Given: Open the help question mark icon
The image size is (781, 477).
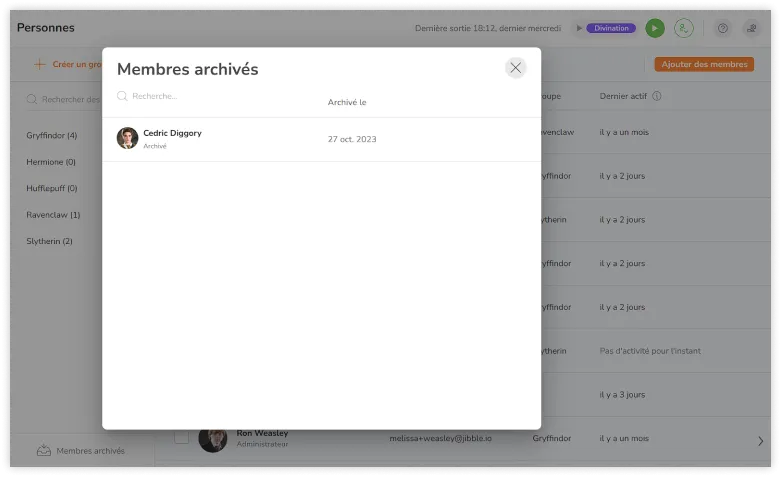Looking at the screenshot, I should pyautogui.click(x=723, y=28).
